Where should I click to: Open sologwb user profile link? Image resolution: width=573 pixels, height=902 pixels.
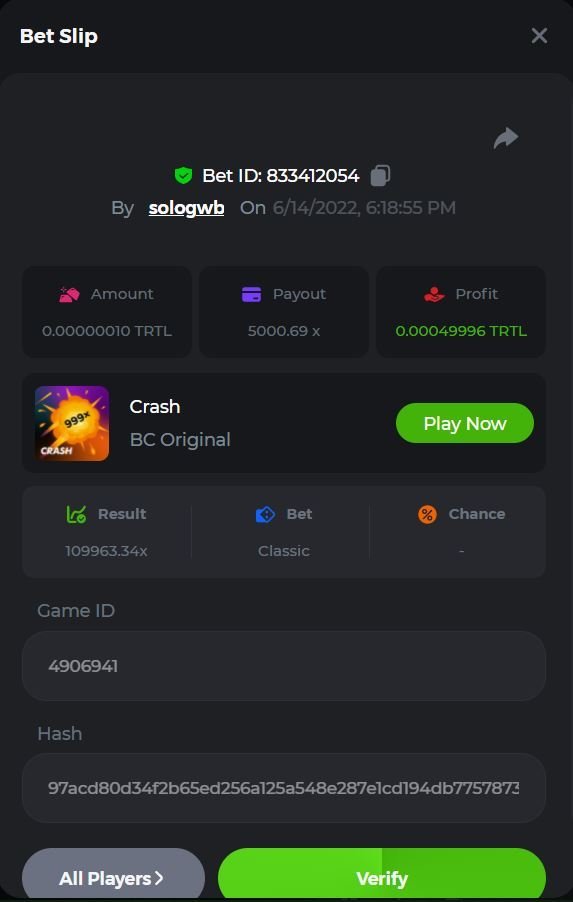click(186, 208)
